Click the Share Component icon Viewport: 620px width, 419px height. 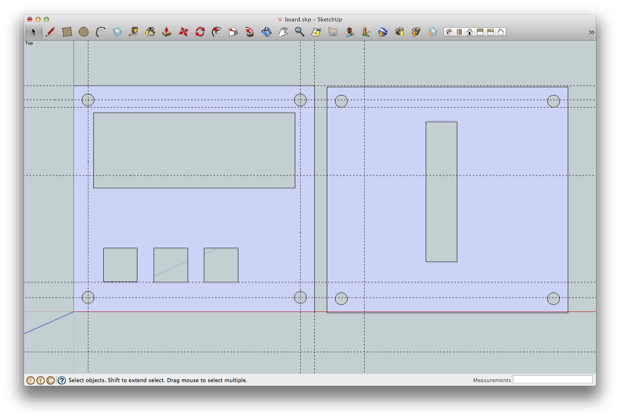433,32
